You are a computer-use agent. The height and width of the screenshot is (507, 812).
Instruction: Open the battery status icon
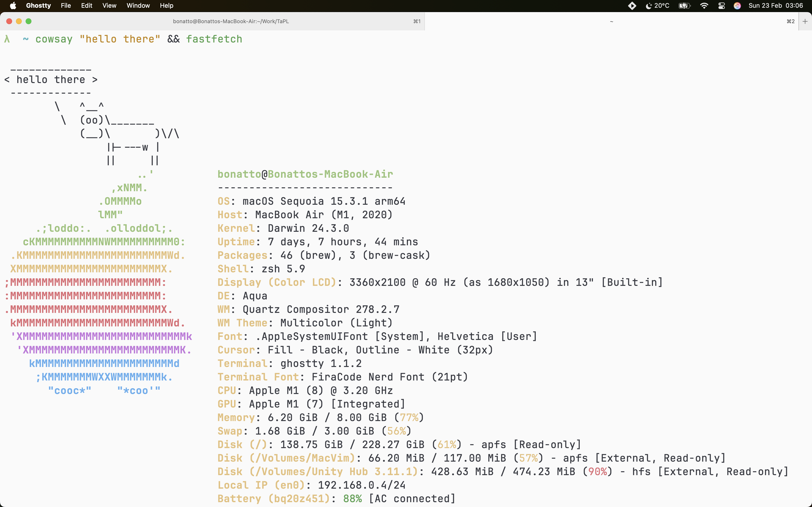pyautogui.click(x=684, y=6)
